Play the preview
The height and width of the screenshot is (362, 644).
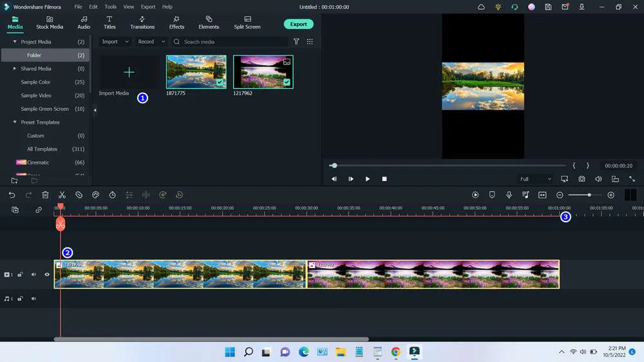368,179
